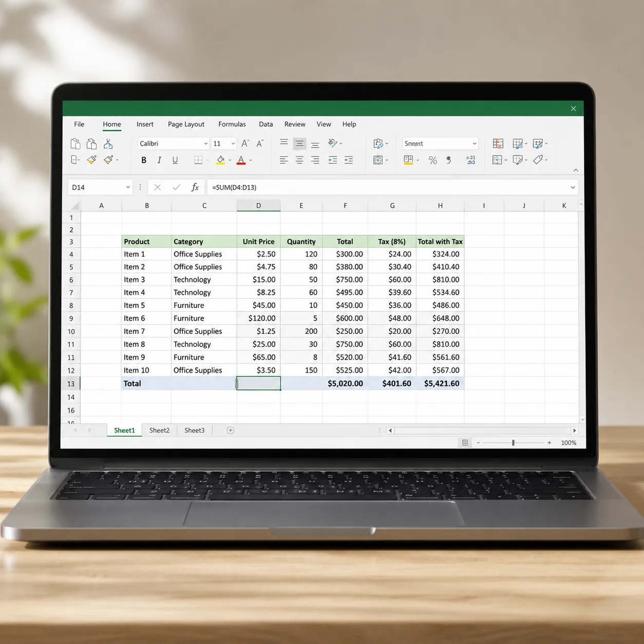This screenshot has height=644, width=644.
Task: Cancel the formula with X icon
Action: (x=158, y=187)
